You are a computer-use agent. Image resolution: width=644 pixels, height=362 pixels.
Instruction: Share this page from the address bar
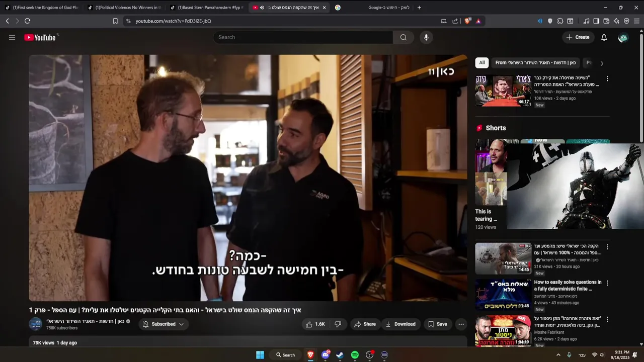pyautogui.click(x=455, y=21)
